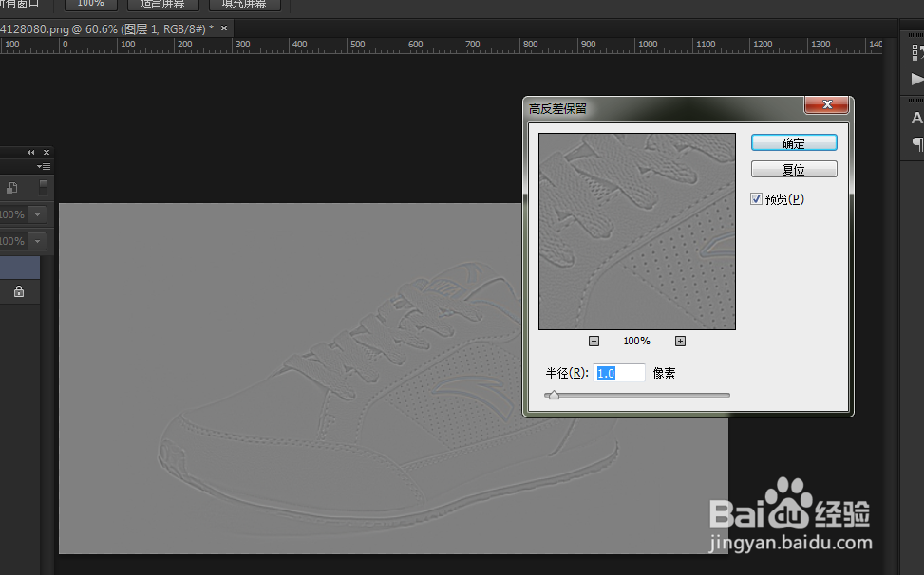Screen dimensions: 924x575
Task: Open the Actions play icon in right dock
Action: [x=917, y=79]
